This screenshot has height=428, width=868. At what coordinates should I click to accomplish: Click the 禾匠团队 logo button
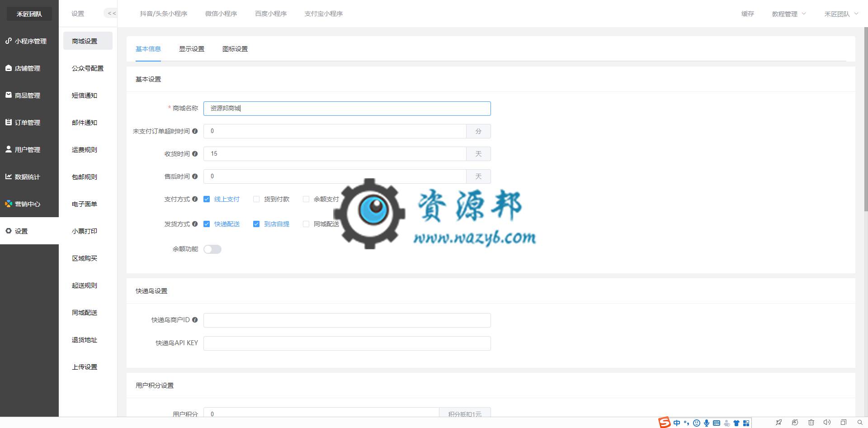click(x=29, y=14)
